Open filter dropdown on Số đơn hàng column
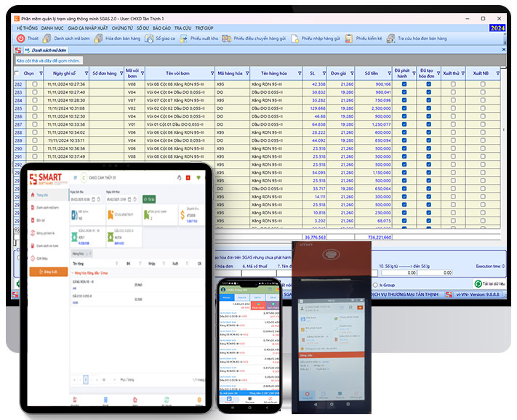This screenshot has width=517, height=420. pos(121,73)
